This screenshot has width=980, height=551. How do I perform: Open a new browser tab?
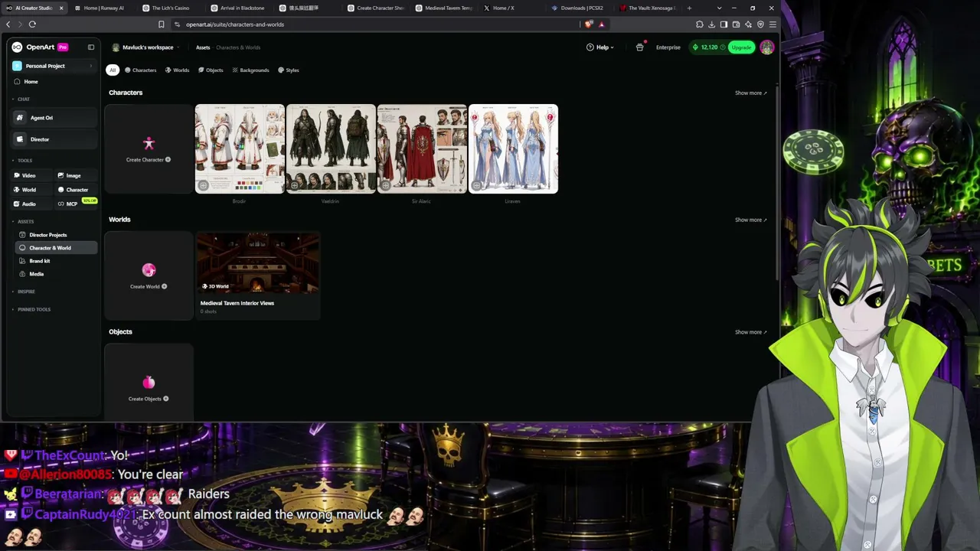point(689,8)
